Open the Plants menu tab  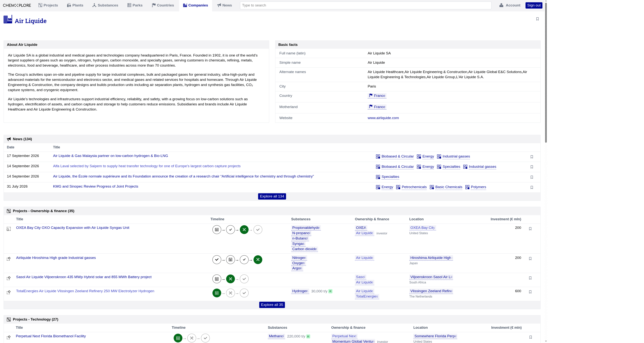(75, 5)
